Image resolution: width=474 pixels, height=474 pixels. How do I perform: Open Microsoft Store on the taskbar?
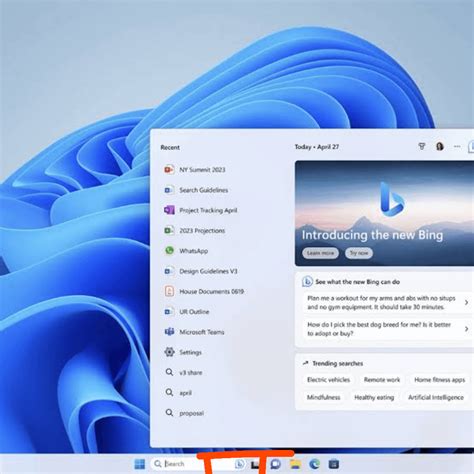coord(334,464)
